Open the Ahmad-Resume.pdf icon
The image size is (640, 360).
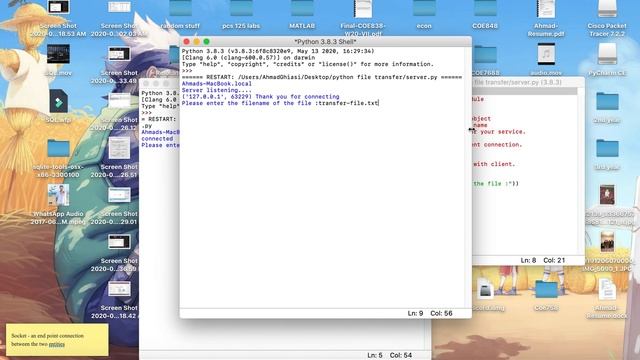click(546, 9)
